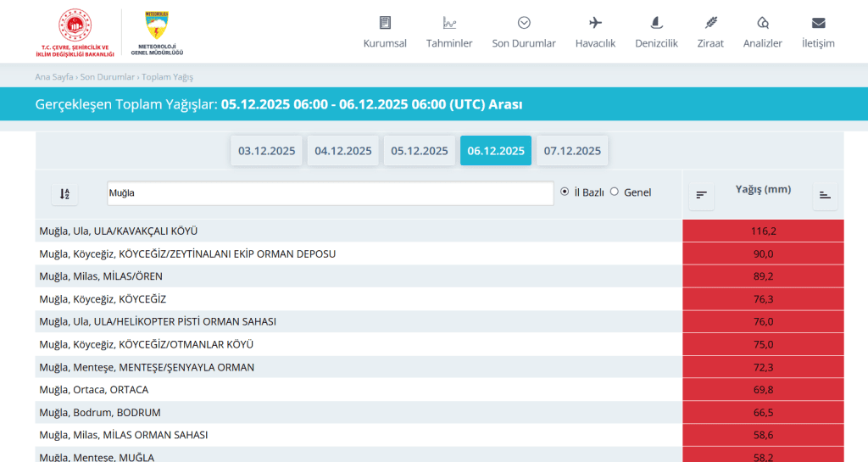Select the İl Bazlı radio button
This screenshot has width=868, height=462.
[x=565, y=192]
